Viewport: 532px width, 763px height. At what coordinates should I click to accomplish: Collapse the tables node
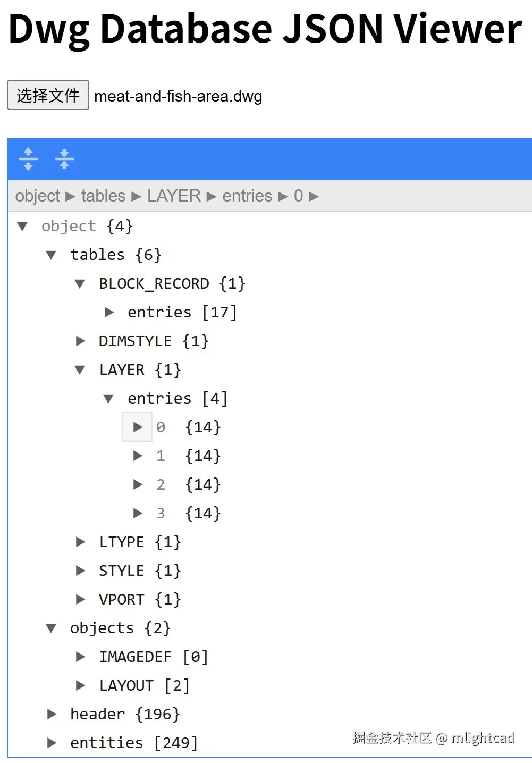click(x=51, y=255)
